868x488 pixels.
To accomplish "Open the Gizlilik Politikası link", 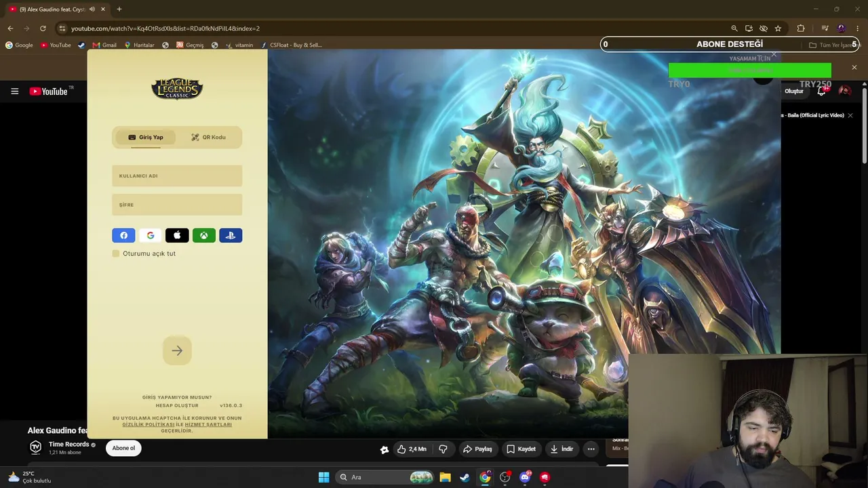I will [149, 424].
